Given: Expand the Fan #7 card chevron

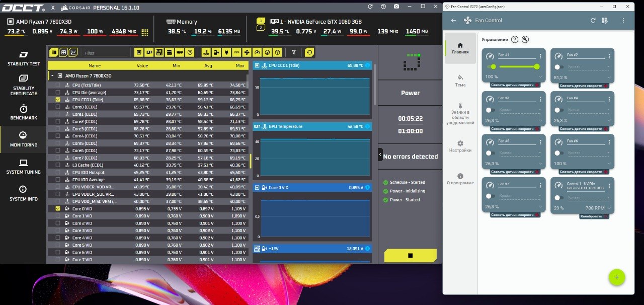Looking at the screenshot, I should [x=540, y=206].
